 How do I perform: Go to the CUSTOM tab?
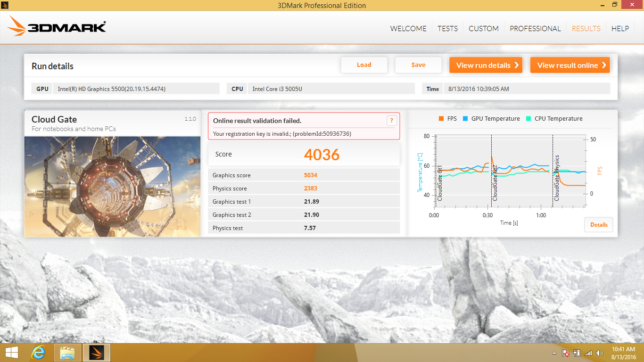pos(483,28)
